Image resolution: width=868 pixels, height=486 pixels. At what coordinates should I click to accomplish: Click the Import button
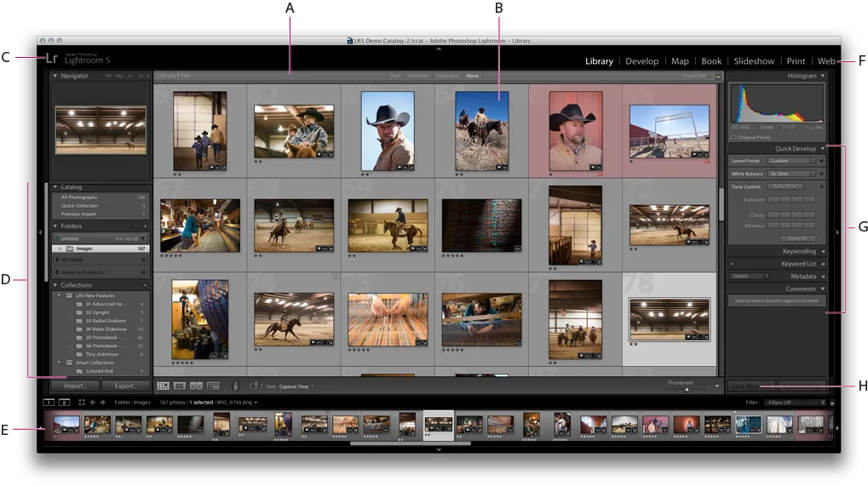pyautogui.click(x=75, y=386)
